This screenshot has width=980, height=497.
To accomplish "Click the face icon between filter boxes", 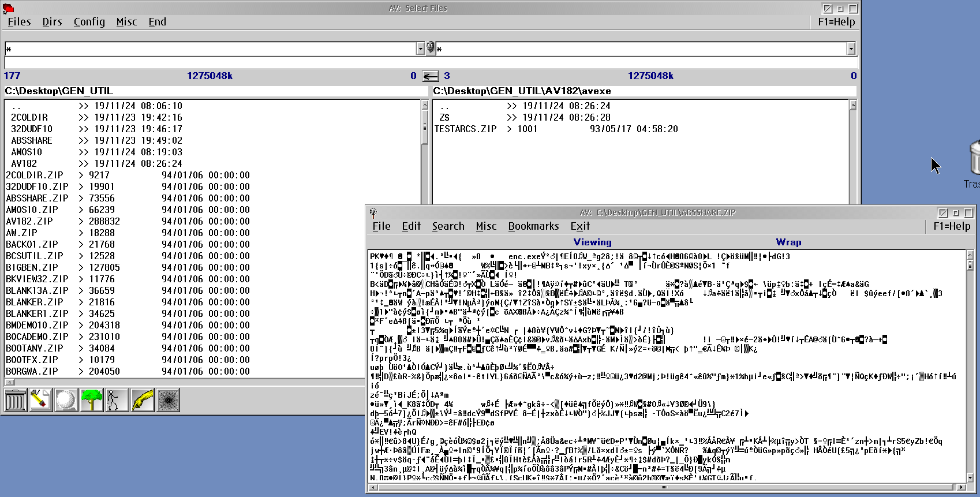I will click(x=431, y=48).
